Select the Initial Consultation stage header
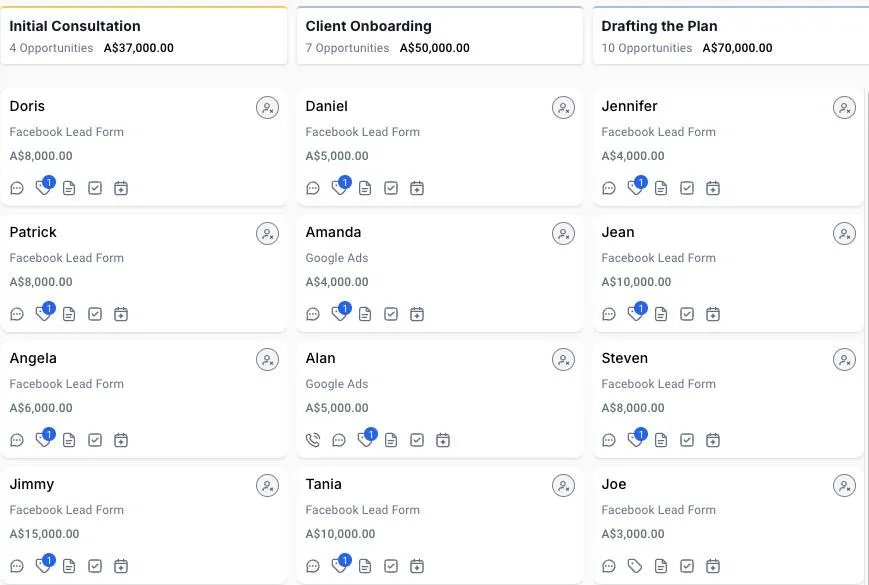 (75, 26)
